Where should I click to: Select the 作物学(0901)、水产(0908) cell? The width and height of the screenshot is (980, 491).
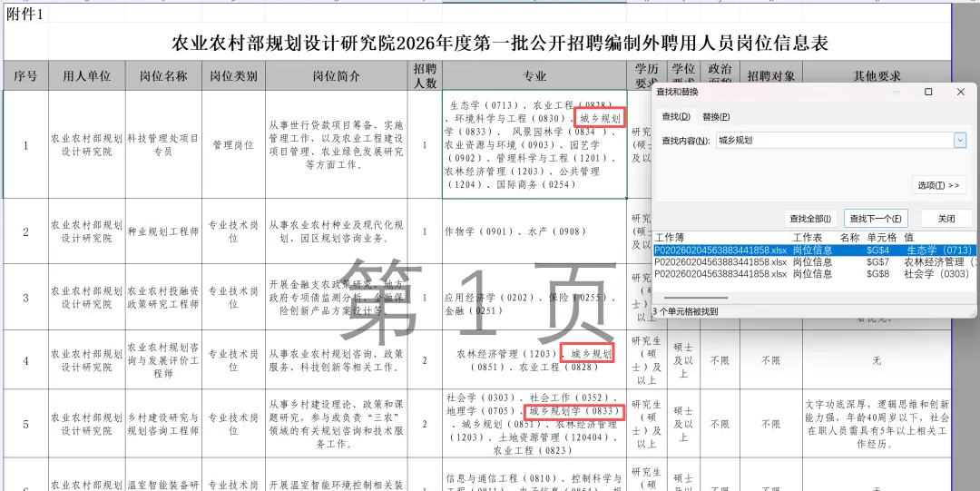pyautogui.click(x=534, y=231)
